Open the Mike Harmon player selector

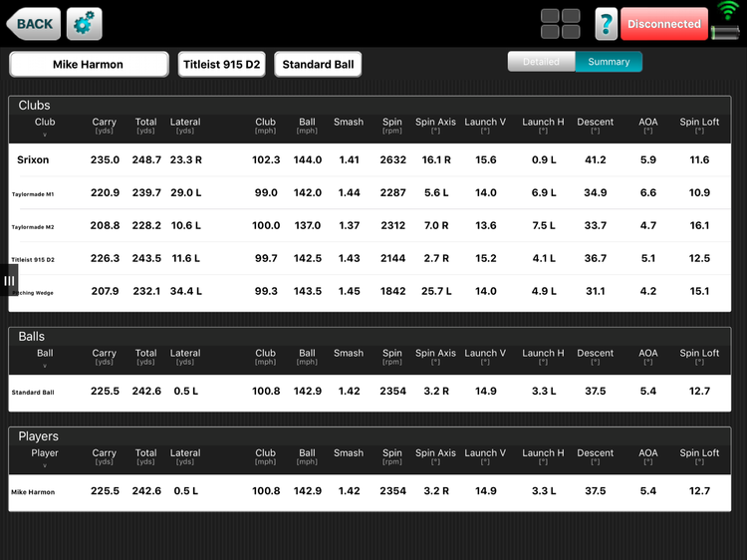(x=89, y=65)
